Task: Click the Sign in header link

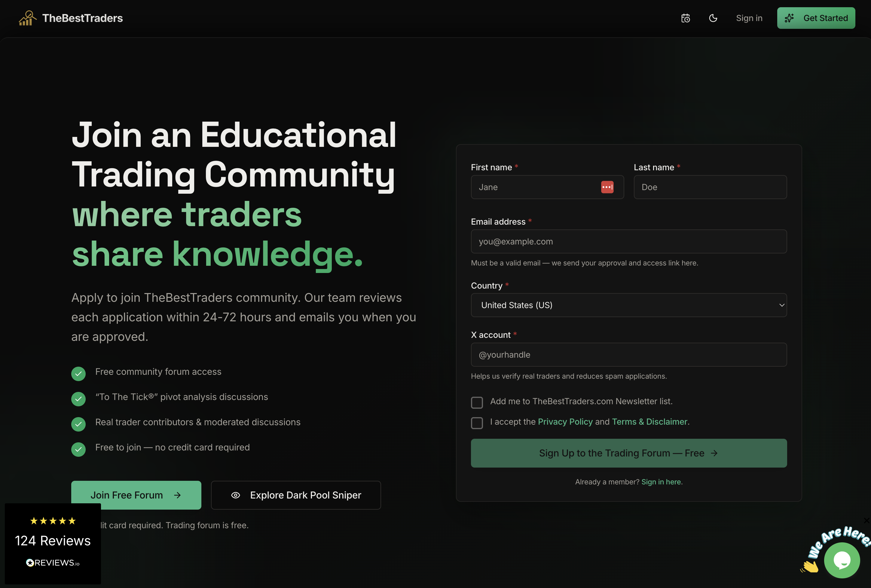Action: pos(749,18)
